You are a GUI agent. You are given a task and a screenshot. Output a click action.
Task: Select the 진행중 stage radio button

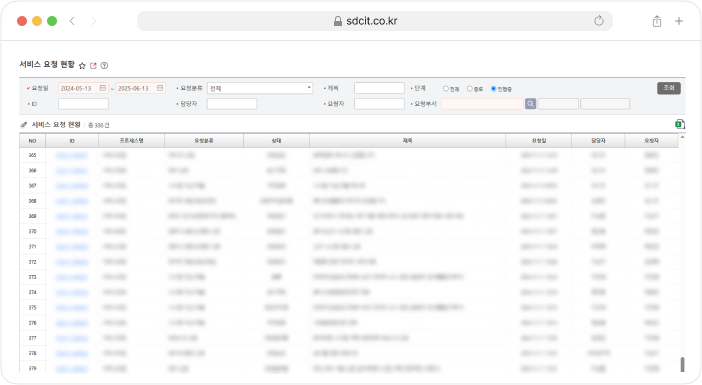coord(493,89)
